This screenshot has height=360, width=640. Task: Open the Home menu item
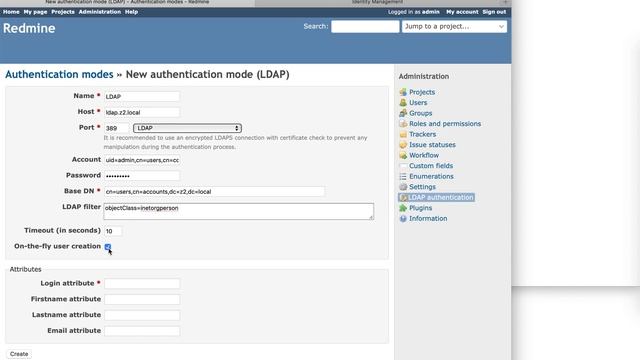[x=11, y=12]
